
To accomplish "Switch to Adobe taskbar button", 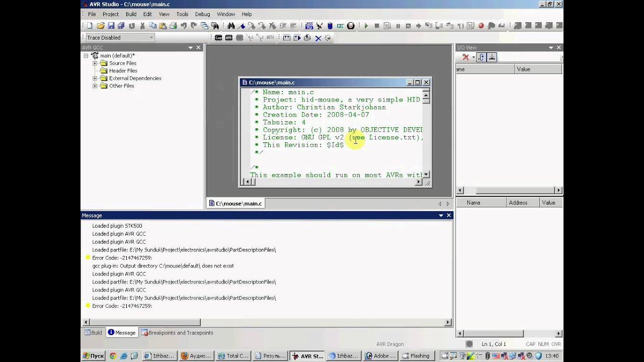I will [x=380, y=356].
